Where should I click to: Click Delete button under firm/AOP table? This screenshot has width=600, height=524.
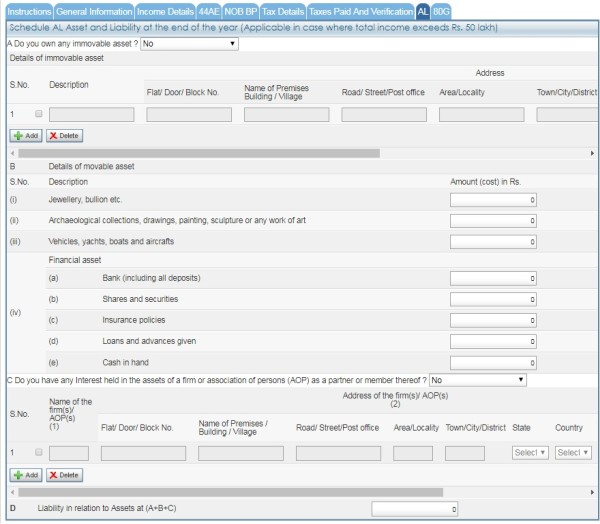point(64,475)
